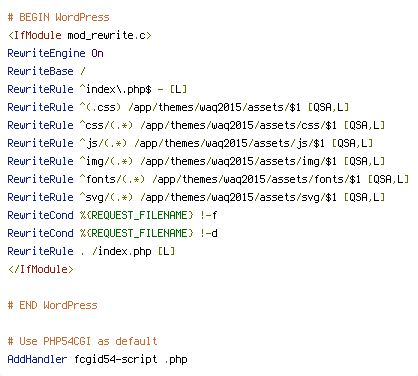Click the '^img/(.*)' rewrite rule line
Viewport: 418px width, 376px height.
pyautogui.click(x=196, y=161)
